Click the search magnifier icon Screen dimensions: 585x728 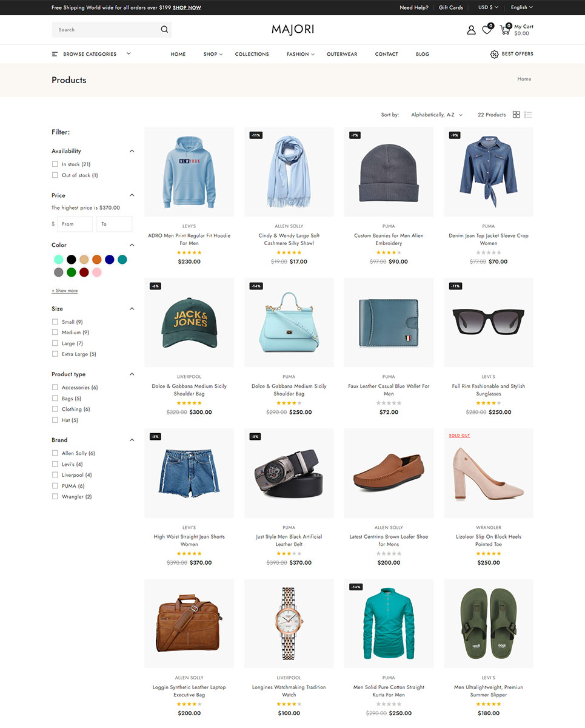point(164,30)
